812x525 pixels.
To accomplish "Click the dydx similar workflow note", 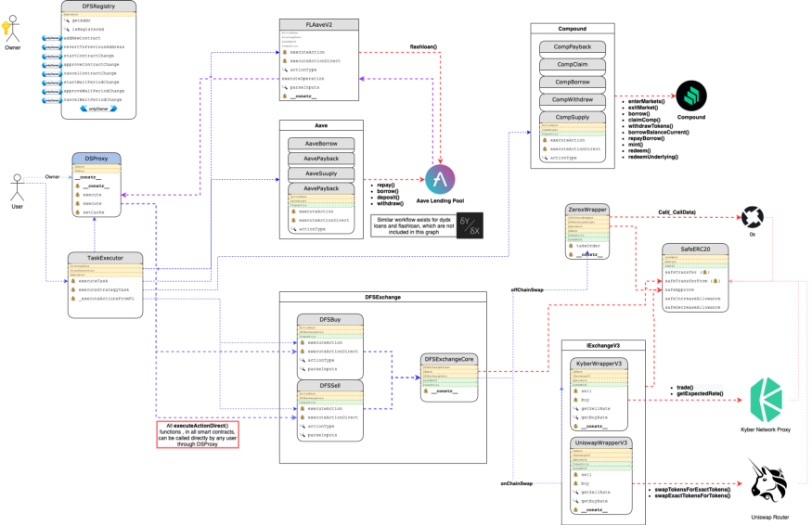I will pyautogui.click(x=413, y=225).
